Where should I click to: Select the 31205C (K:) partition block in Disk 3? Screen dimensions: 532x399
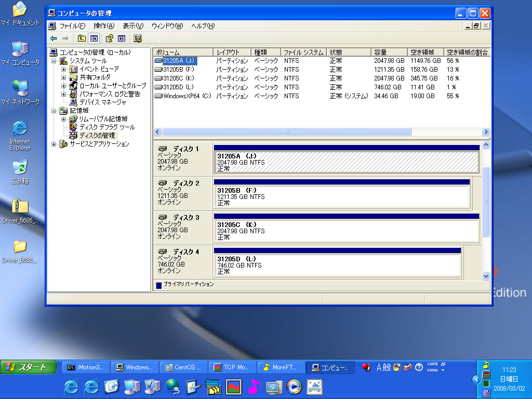(346, 231)
